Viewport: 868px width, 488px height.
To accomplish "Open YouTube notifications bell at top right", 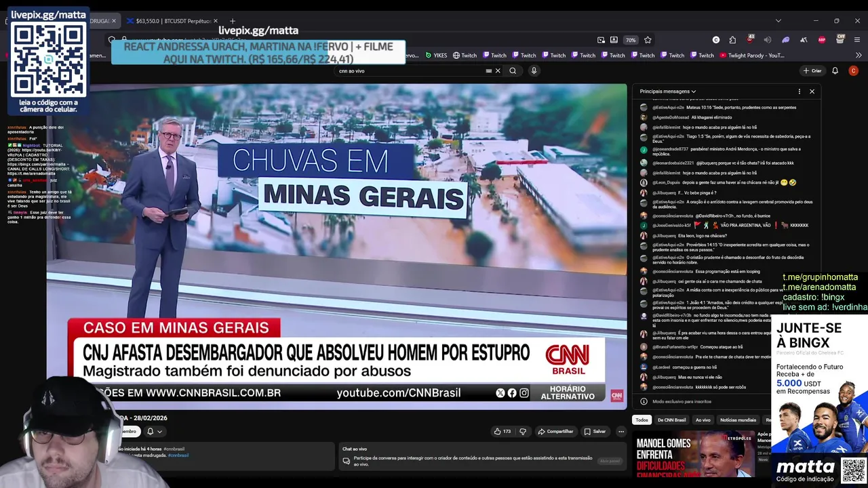I will (835, 70).
